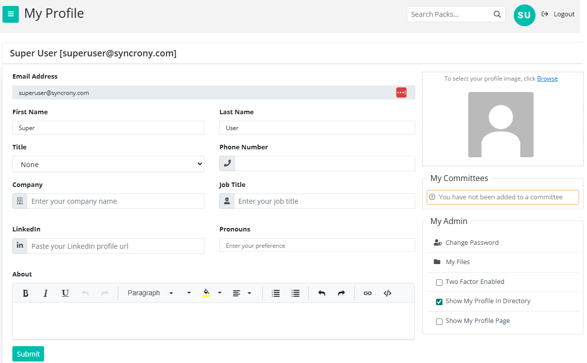
Task: Click the red icon in the email field
Action: pyautogui.click(x=401, y=92)
